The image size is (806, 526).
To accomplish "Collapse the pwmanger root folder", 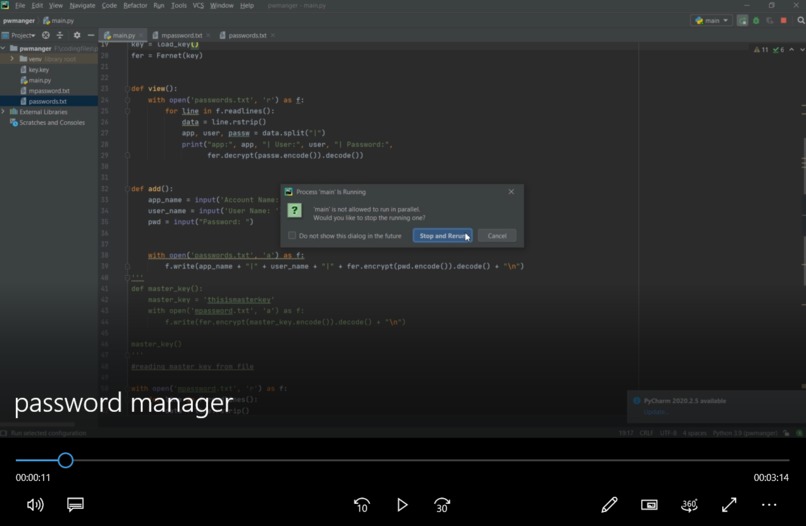I will pos(4,48).
